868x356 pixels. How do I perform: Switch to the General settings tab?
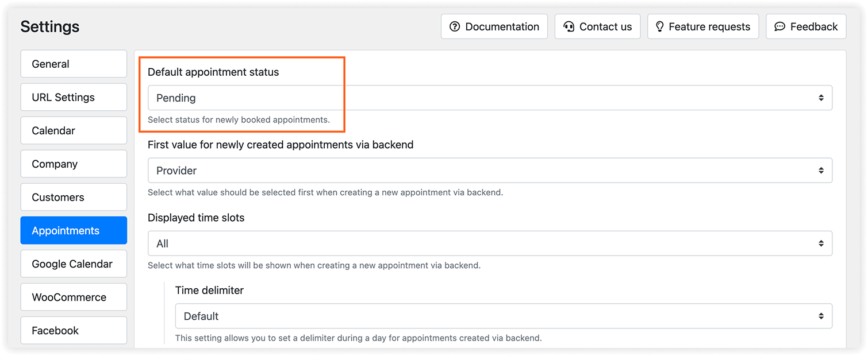point(74,64)
